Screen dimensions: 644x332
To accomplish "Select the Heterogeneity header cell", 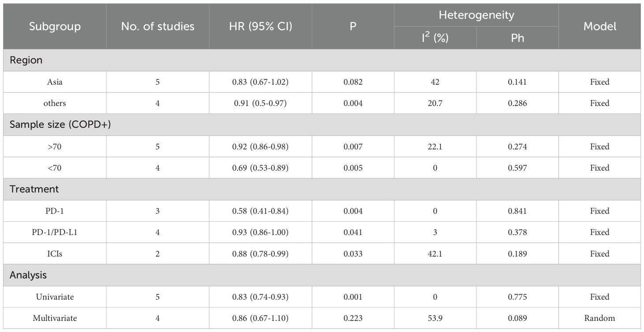I will point(476,15).
